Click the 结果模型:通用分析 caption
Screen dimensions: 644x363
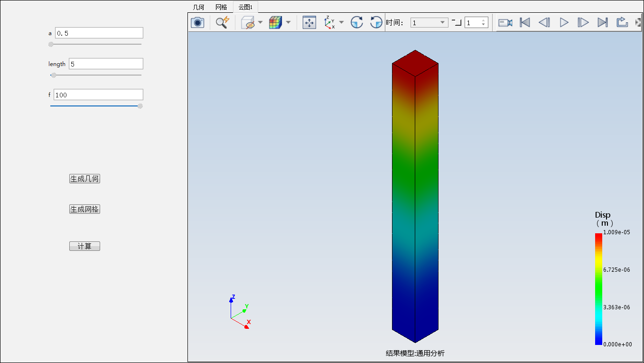click(415, 353)
